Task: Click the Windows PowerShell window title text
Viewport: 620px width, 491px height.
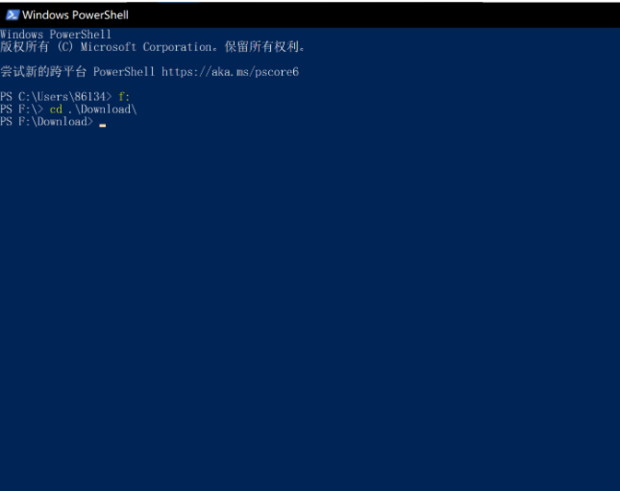Action: pos(75,15)
